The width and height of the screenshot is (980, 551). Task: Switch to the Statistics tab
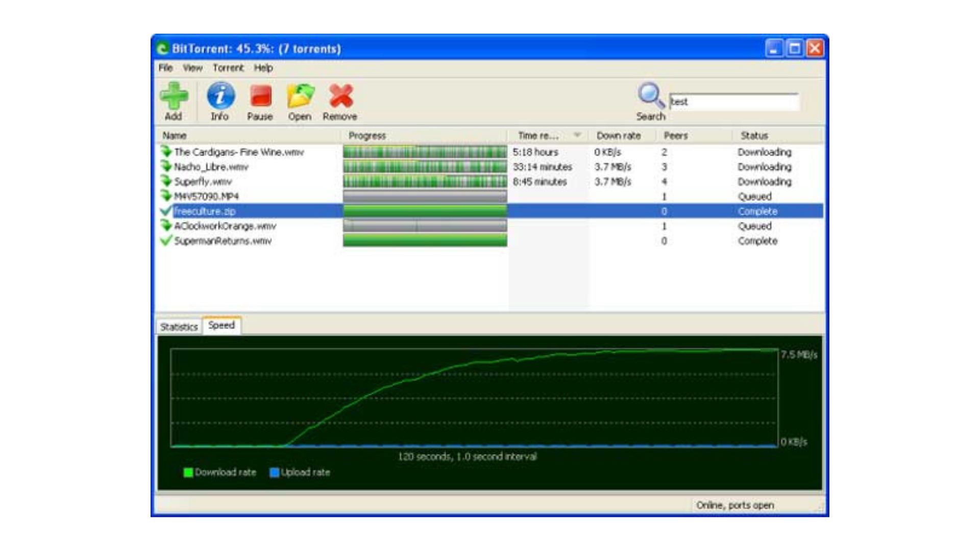tap(179, 326)
